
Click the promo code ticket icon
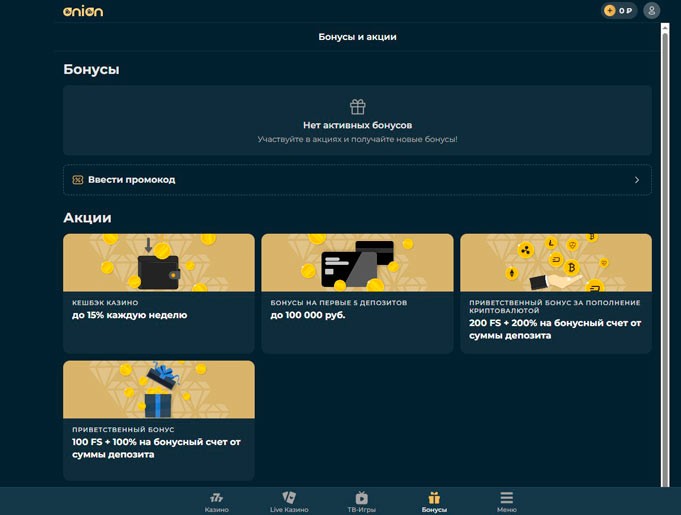(x=77, y=180)
